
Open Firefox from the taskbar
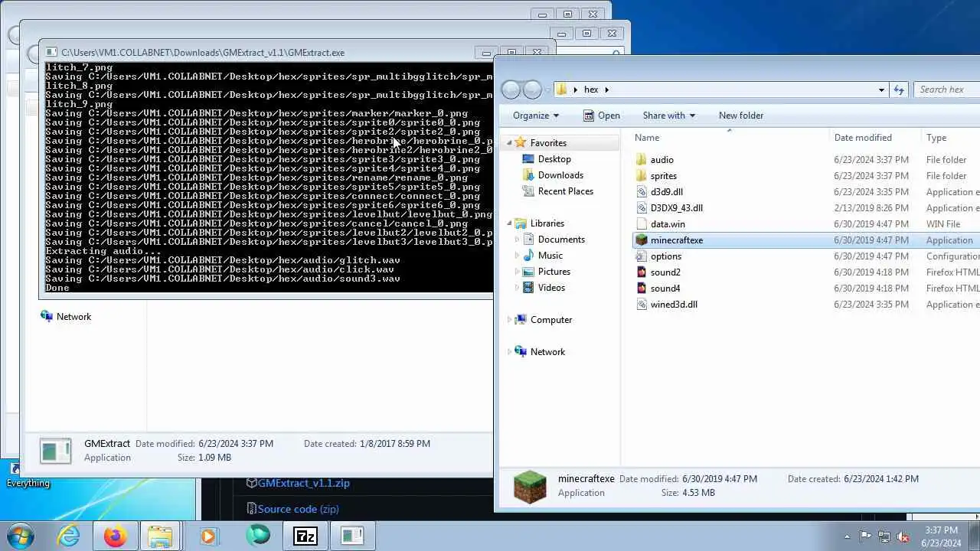[x=116, y=536]
